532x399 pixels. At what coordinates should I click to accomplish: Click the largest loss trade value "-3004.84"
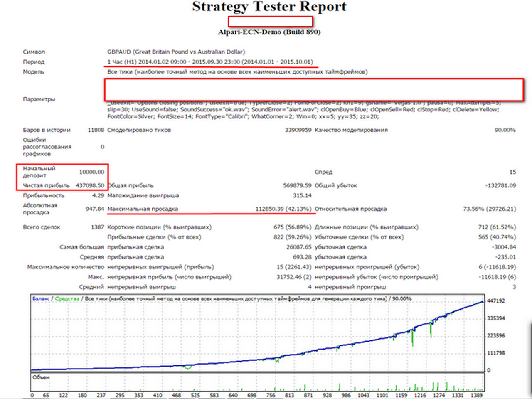pyautogui.click(x=504, y=247)
